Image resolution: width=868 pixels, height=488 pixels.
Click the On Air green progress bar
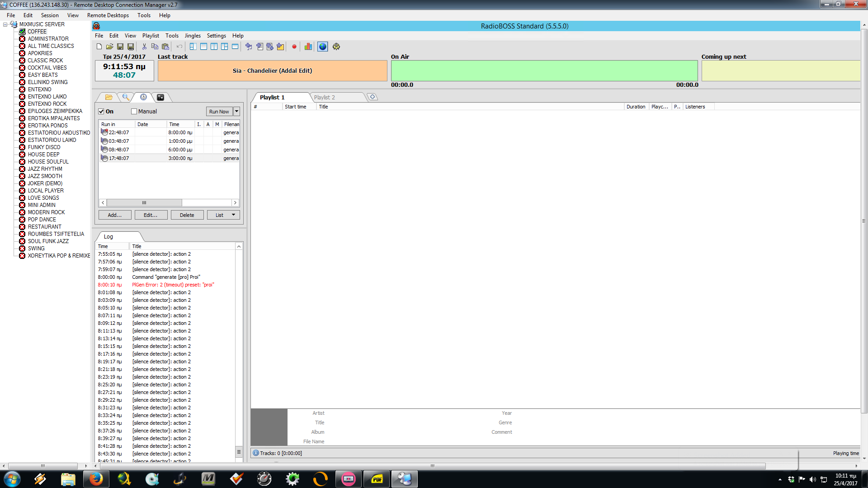coord(544,71)
